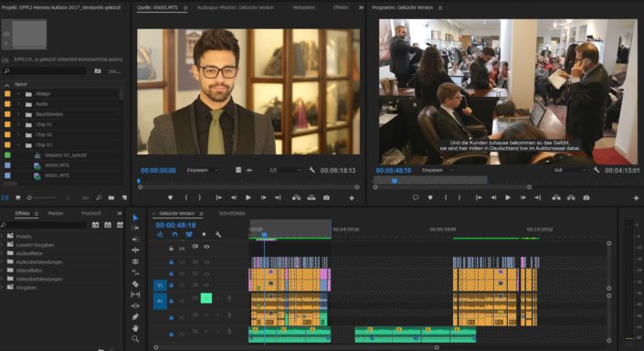This screenshot has height=351, width=644.
Task: Open the Protokoll tab
Action: (91, 213)
